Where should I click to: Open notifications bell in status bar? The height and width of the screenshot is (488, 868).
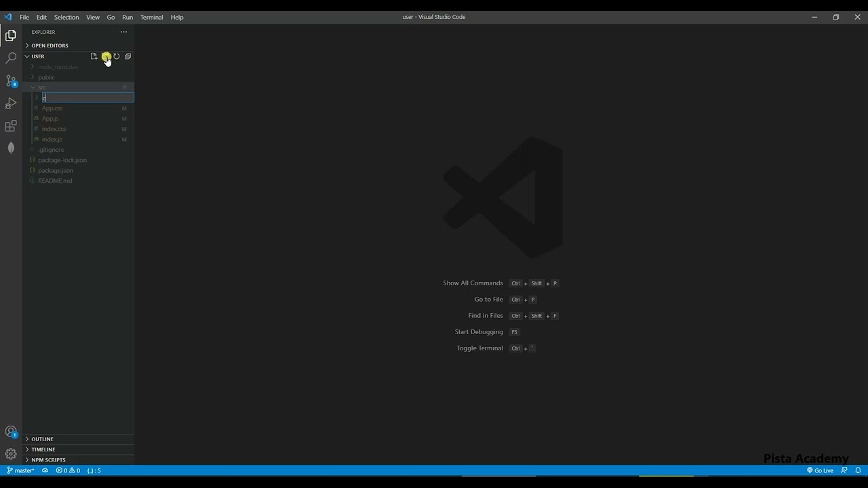(x=858, y=470)
